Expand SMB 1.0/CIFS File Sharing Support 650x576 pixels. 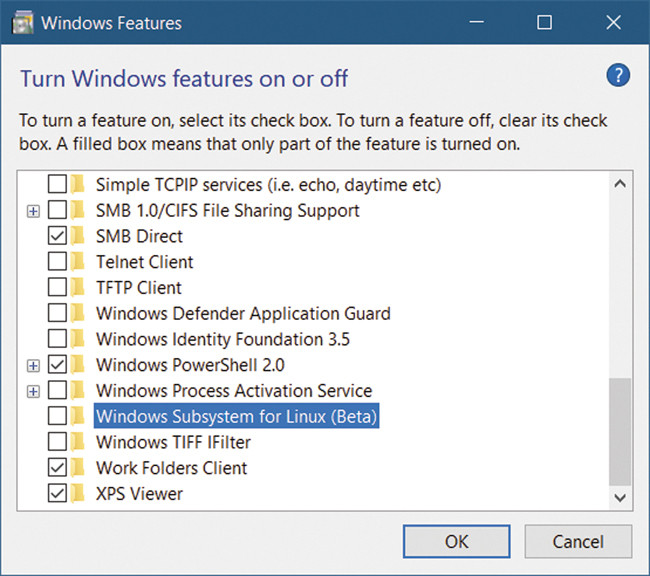point(33,211)
